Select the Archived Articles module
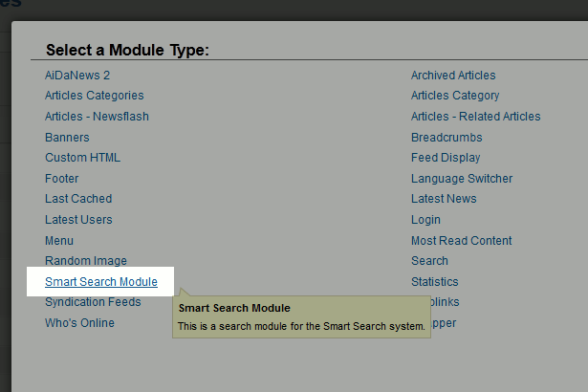 pos(453,76)
